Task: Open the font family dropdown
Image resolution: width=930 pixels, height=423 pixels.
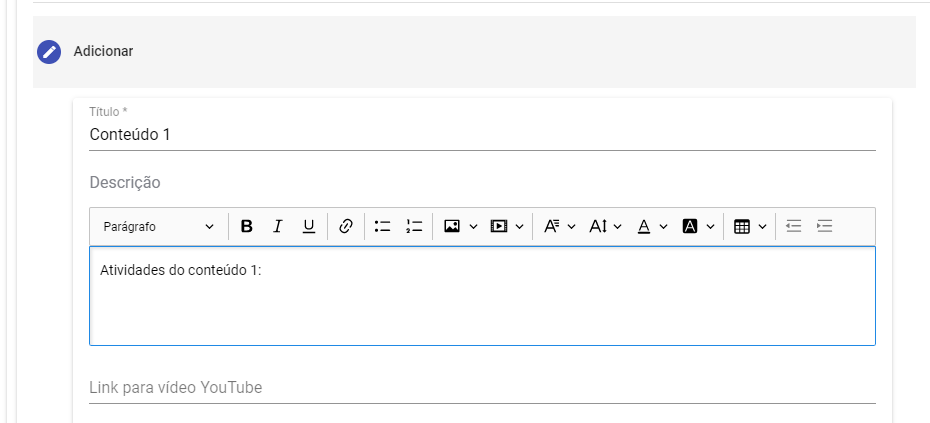Action: (x=559, y=227)
